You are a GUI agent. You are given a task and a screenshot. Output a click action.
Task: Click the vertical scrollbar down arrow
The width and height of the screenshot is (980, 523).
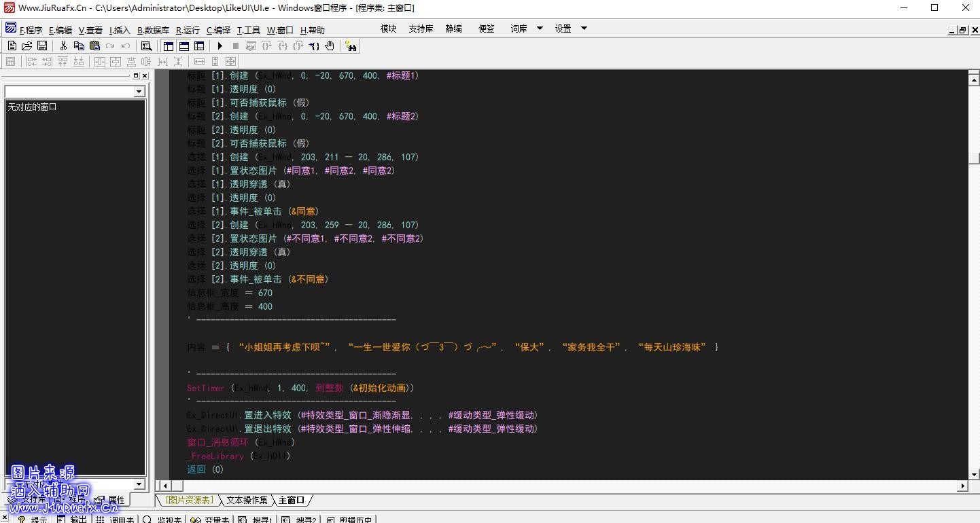[x=974, y=474]
